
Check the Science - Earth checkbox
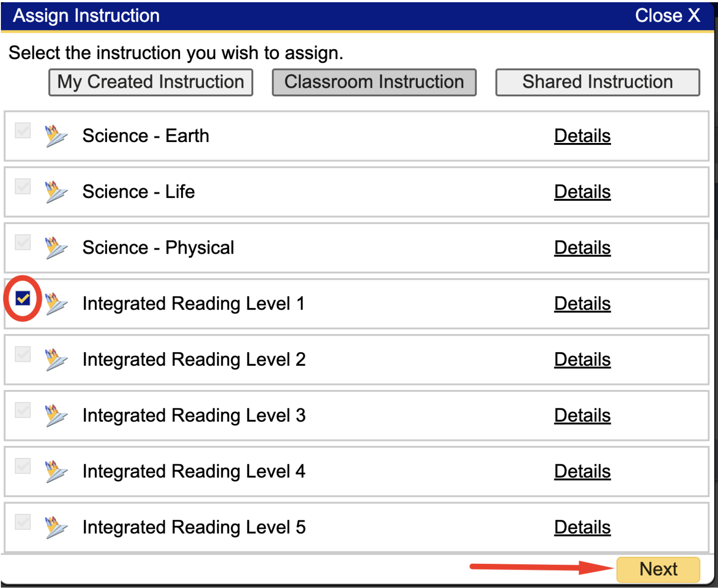pyautogui.click(x=22, y=131)
